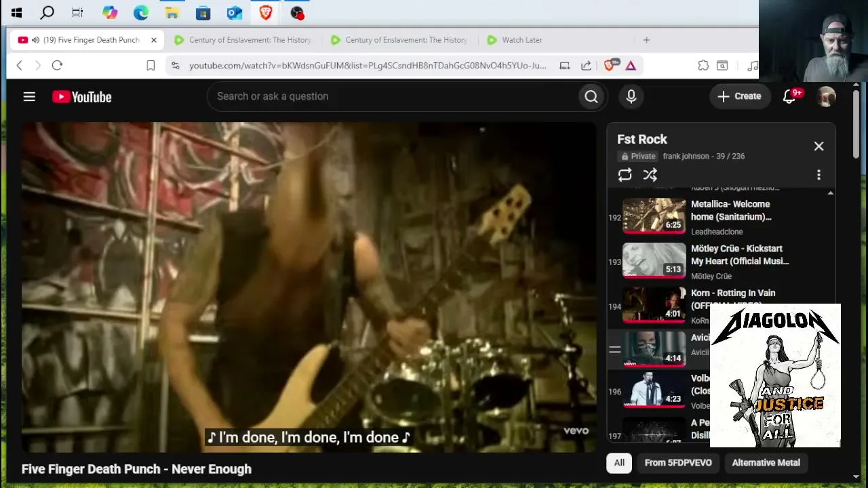Click the vevo logo on the video
Image resolution: width=868 pixels, height=488 pixels.
click(x=576, y=430)
